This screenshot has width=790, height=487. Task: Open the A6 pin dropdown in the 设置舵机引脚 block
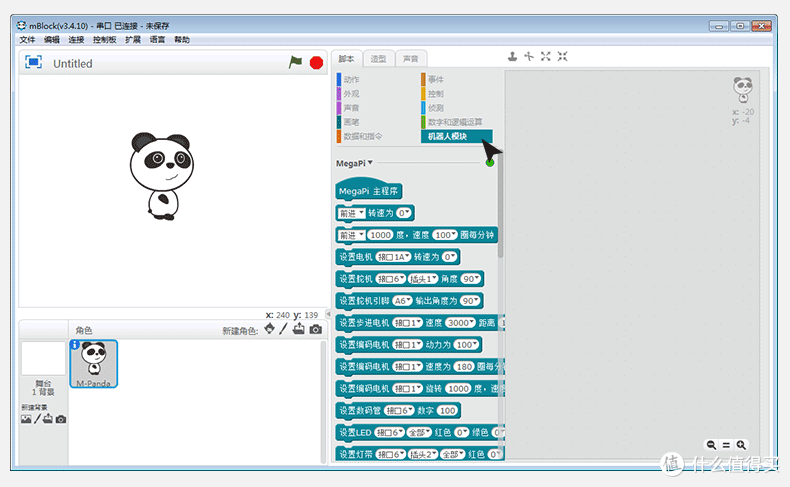[402, 301]
